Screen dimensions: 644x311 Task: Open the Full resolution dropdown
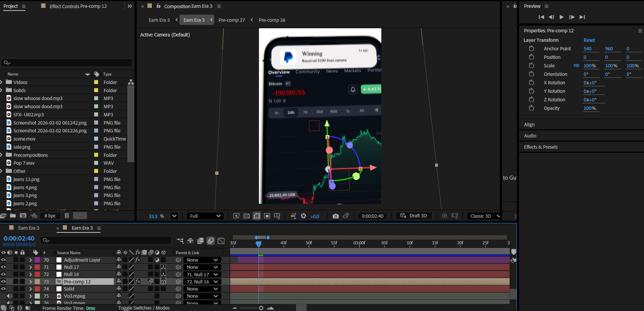[205, 216]
